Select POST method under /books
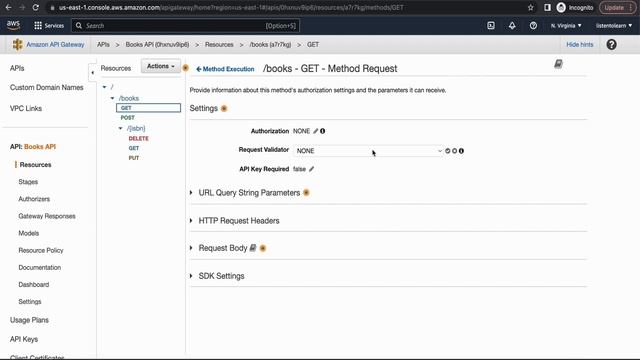 127,118
